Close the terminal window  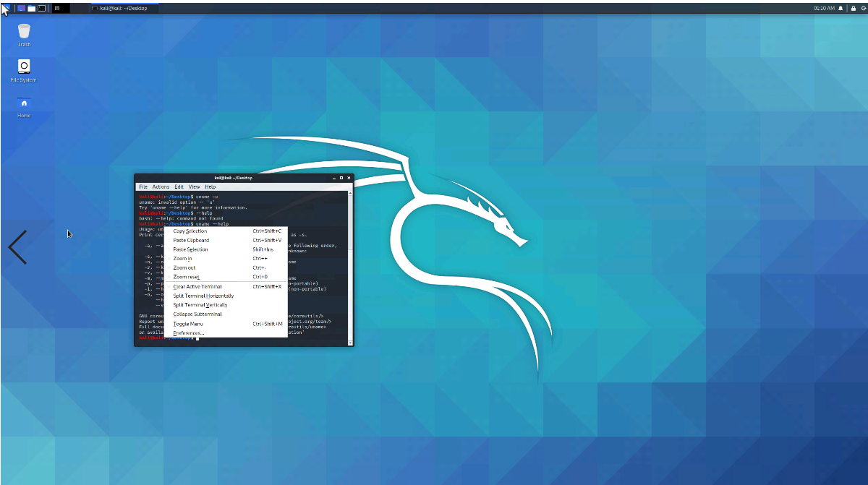tap(349, 178)
